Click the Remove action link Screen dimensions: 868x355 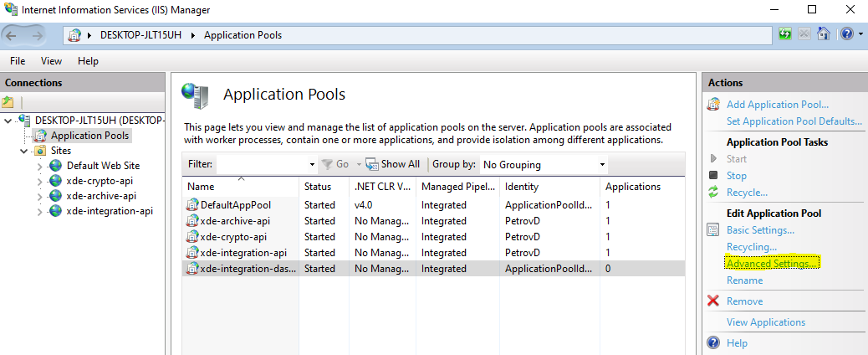pos(744,301)
